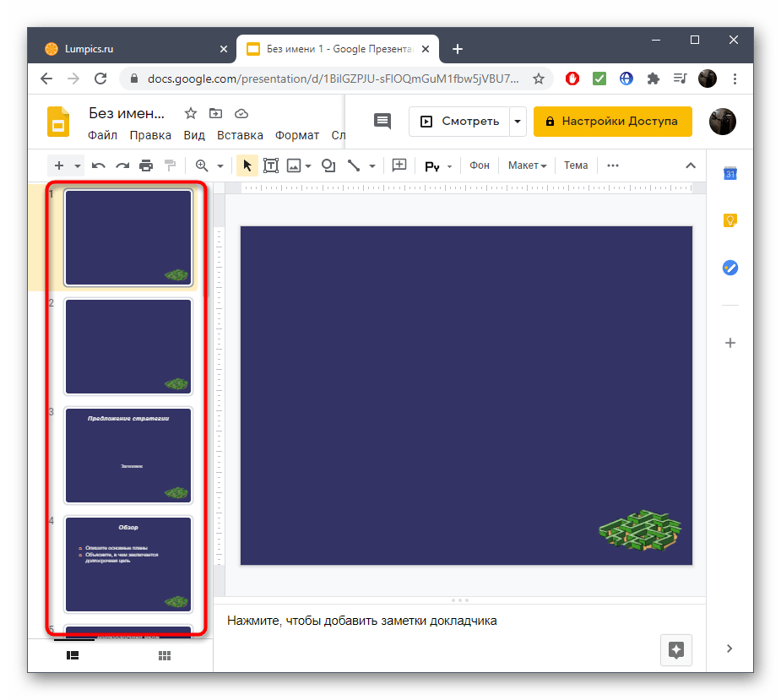Click the zoom magnifier tool
Screen dimensions: 781x700
(202, 166)
